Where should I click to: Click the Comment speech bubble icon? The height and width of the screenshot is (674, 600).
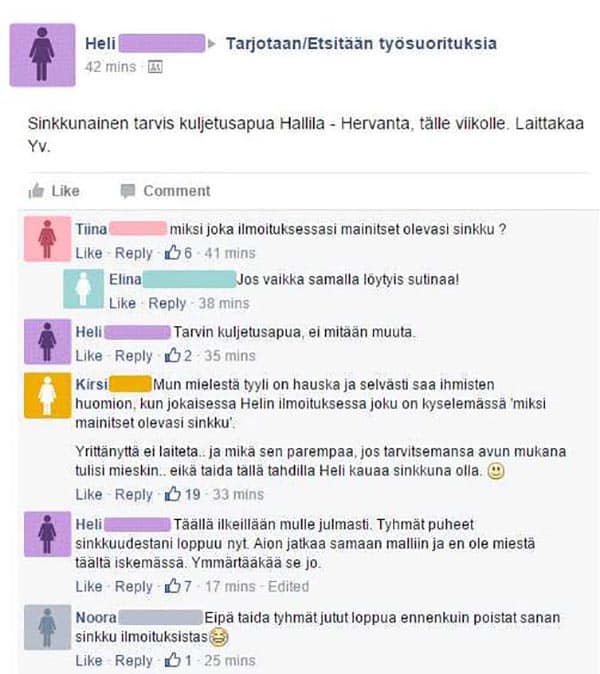[128, 191]
